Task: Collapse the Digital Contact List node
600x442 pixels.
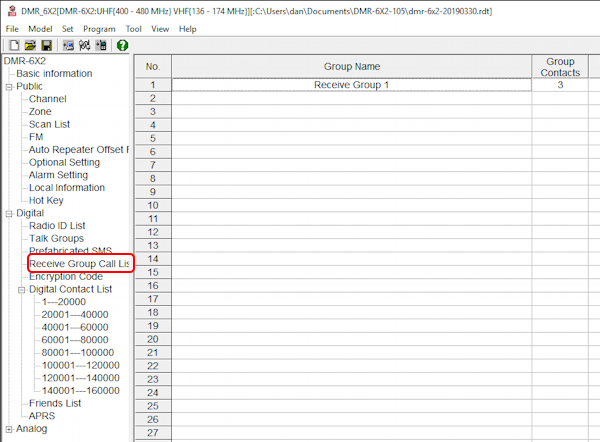Action: [x=21, y=290]
